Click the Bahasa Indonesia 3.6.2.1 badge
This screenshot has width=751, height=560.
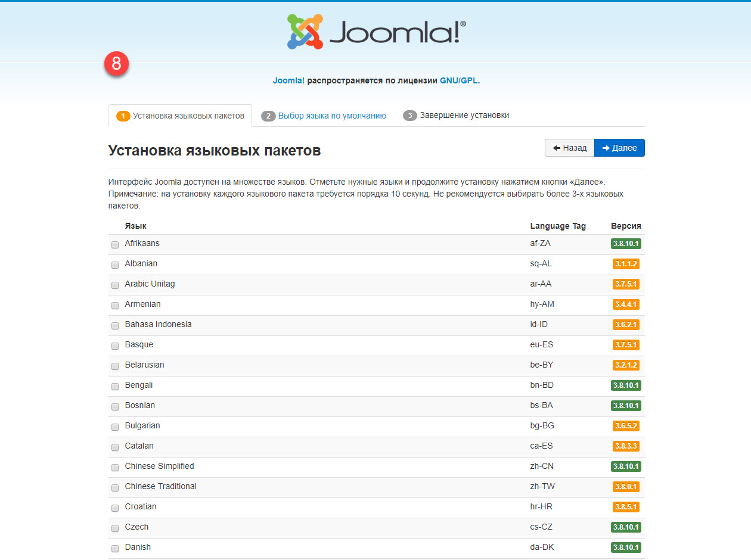(x=626, y=325)
